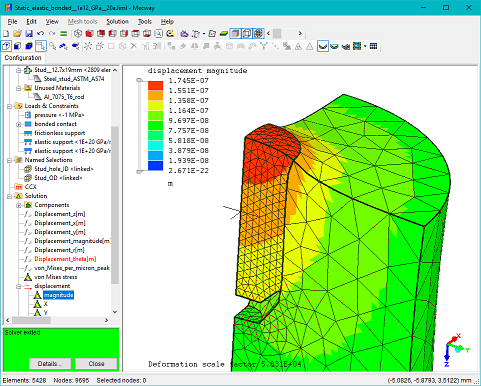Select the CCX tree item

point(30,187)
